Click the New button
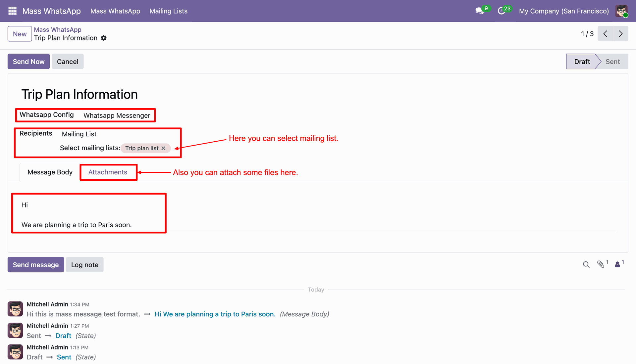Screen dimensions: 636x364 [x=20, y=34]
